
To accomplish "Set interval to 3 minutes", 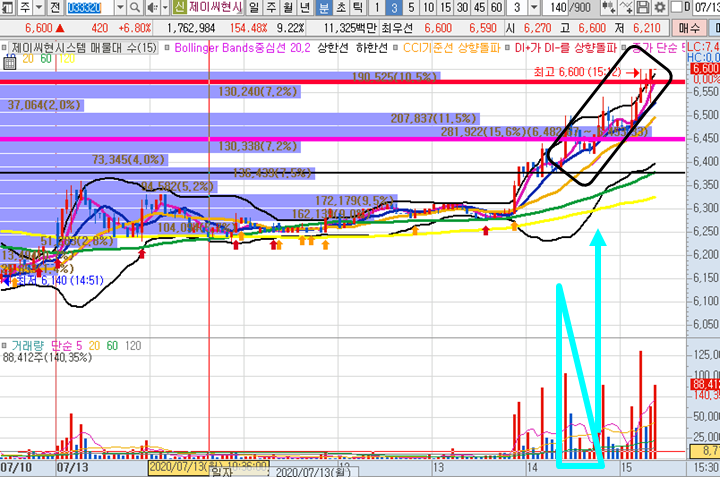I will 394,7.
